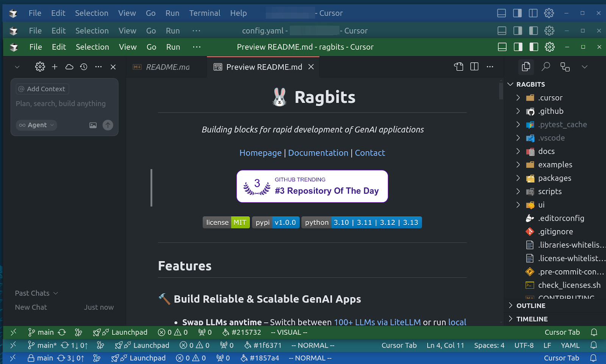
Task: Open cloud agents icon in chat panel
Action: click(69, 67)
